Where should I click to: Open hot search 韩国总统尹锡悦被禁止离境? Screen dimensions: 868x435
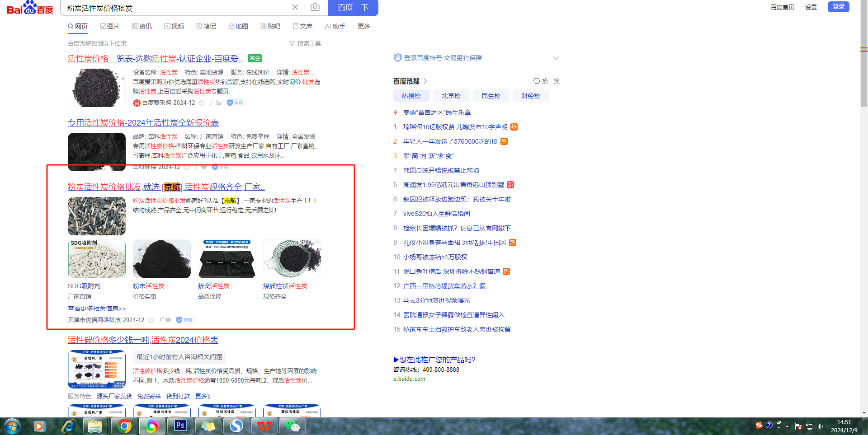coord(441,170)
